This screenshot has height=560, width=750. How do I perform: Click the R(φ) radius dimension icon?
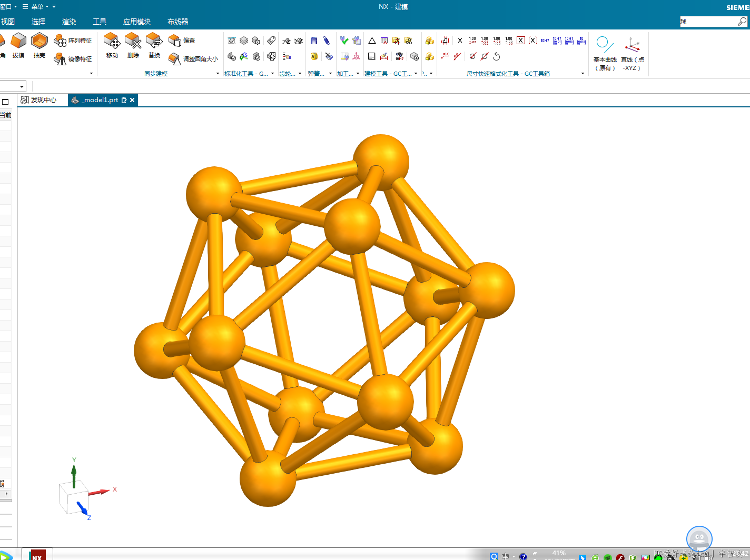point(445,56)
